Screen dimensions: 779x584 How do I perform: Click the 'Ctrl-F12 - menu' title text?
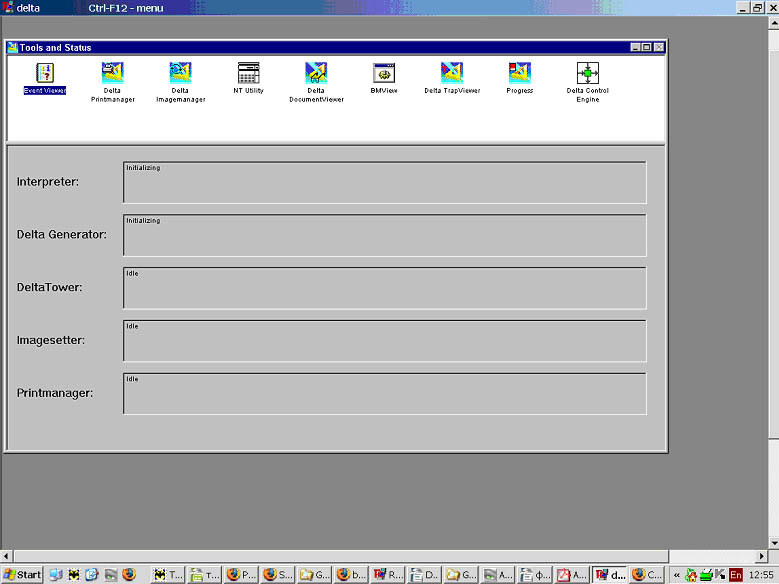coord(126,8)
